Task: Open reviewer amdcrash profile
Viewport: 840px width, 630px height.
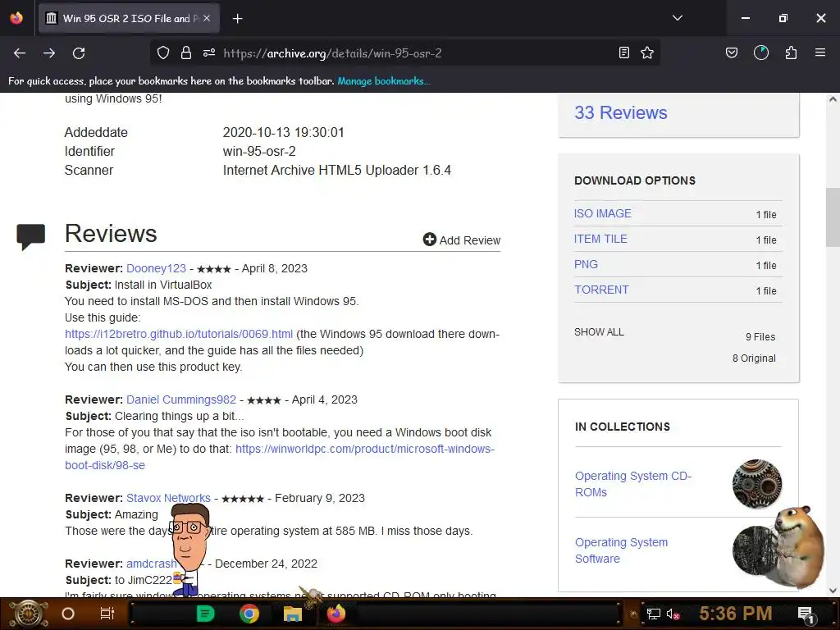Action: pyautogui.click(x=152, y=564)
